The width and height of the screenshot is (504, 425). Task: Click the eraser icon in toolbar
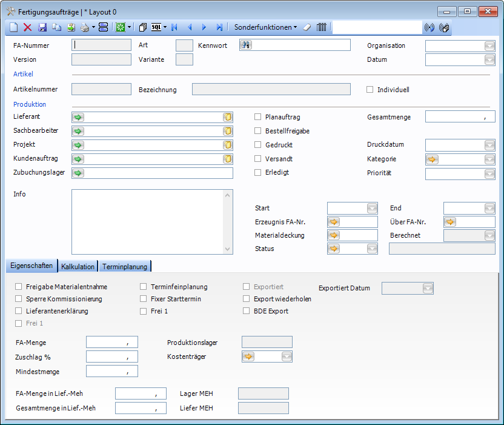(307, 27)
